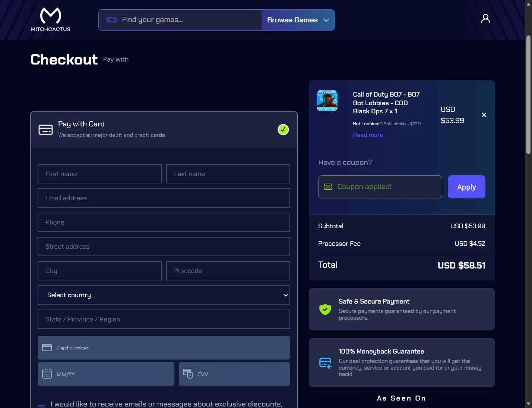Click the gamepad icon in search bar
The width and height of the screenshot is (532, 408).
[112, 20]
